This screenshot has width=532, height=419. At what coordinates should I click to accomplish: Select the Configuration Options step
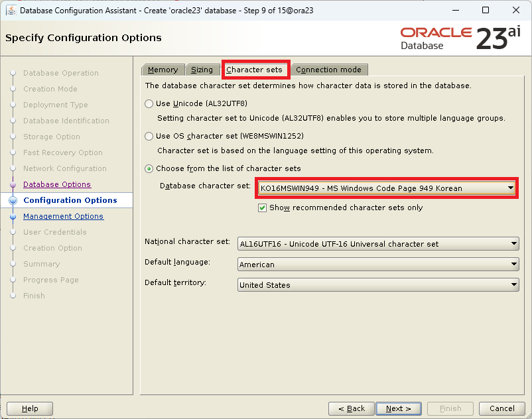point(70,200)
